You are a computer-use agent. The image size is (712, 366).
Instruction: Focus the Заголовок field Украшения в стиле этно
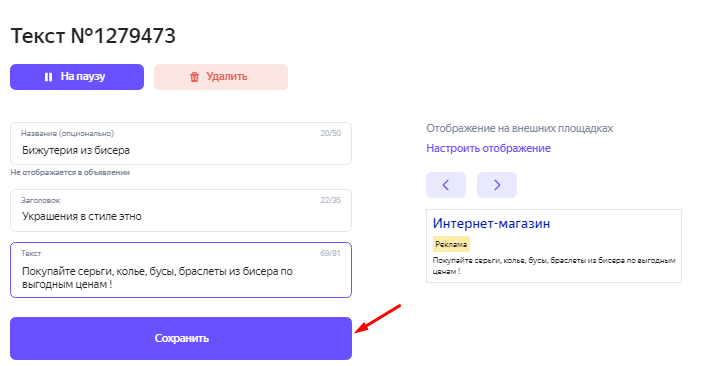pos(181,210)
